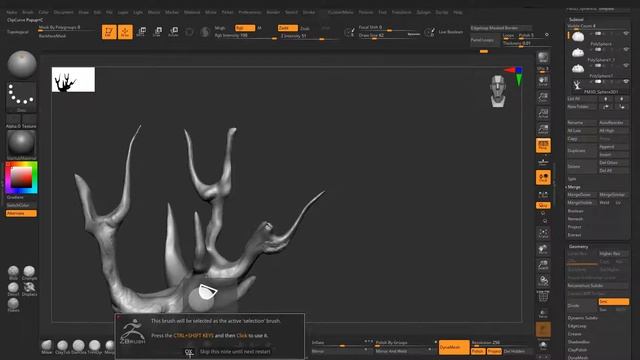Click the orange DynaMesh button

[x=454, y=347]
